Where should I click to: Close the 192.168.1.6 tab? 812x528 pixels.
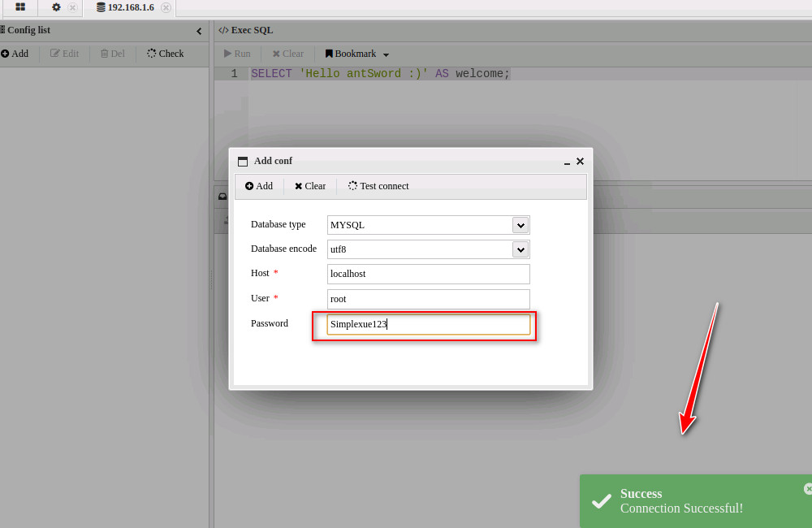(166, 8)
